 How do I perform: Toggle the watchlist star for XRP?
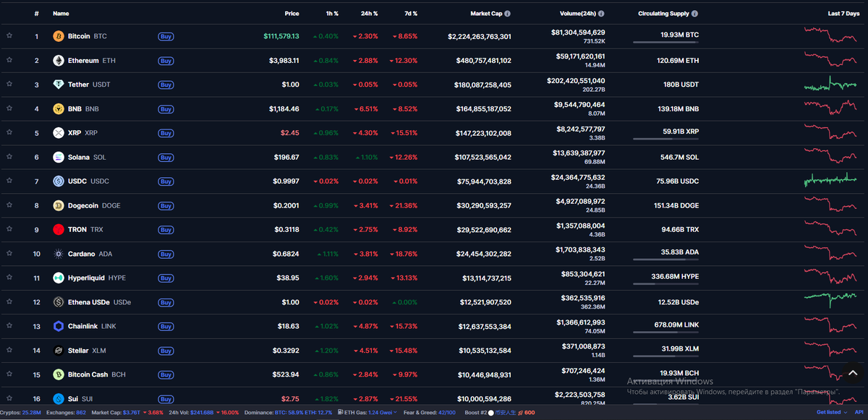point(10,132)
